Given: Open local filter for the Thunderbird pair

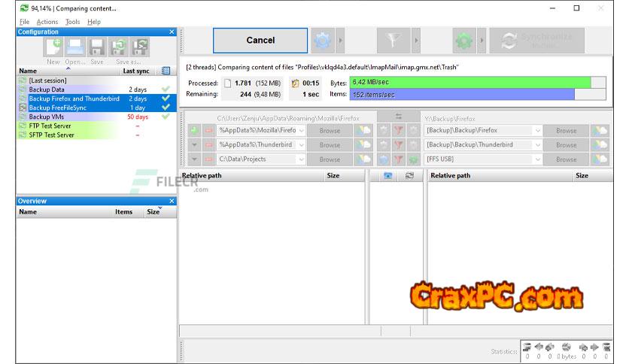Looking at the screenshot, I should (x=398, y=144).
